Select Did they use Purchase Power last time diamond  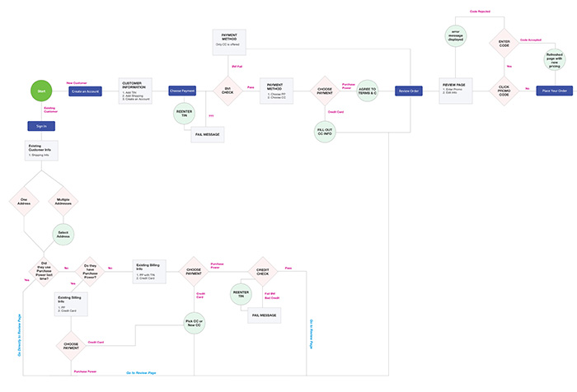click(44, 272)
